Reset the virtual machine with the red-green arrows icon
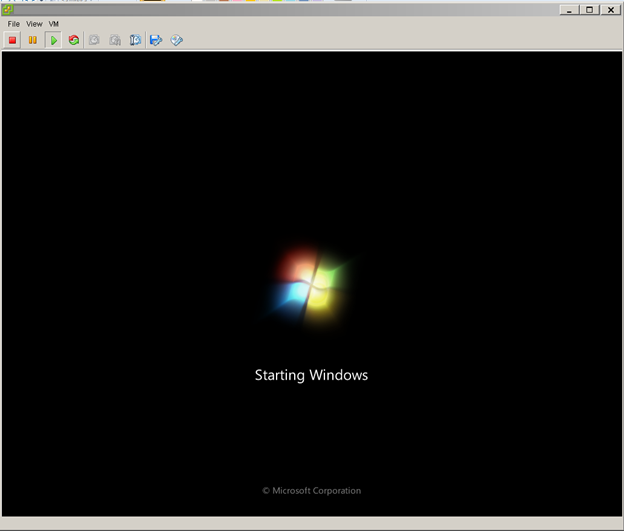 74,40
